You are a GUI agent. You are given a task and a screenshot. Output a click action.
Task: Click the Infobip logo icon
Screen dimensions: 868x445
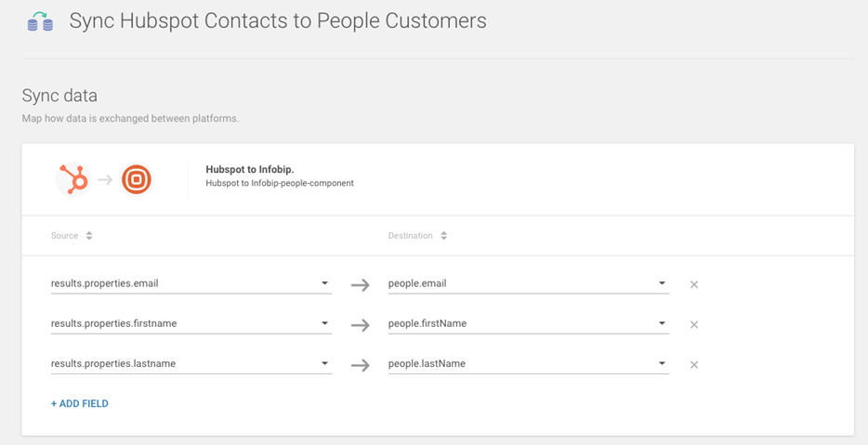point(137,179)
